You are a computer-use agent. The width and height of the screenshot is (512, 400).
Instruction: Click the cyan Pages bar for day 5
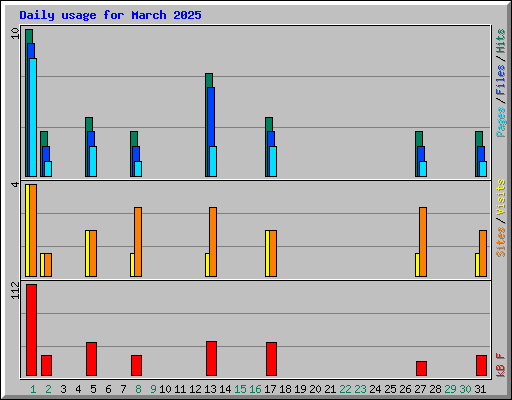93,161
